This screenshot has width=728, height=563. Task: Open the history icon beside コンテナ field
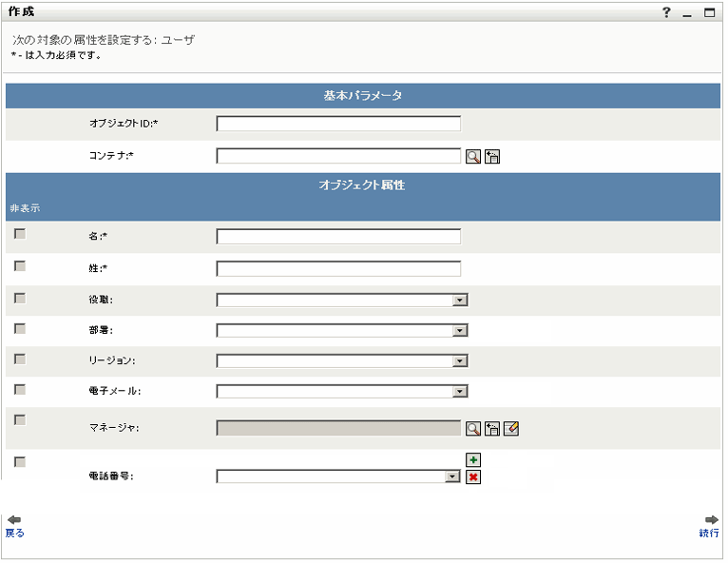tap(492, 157)
